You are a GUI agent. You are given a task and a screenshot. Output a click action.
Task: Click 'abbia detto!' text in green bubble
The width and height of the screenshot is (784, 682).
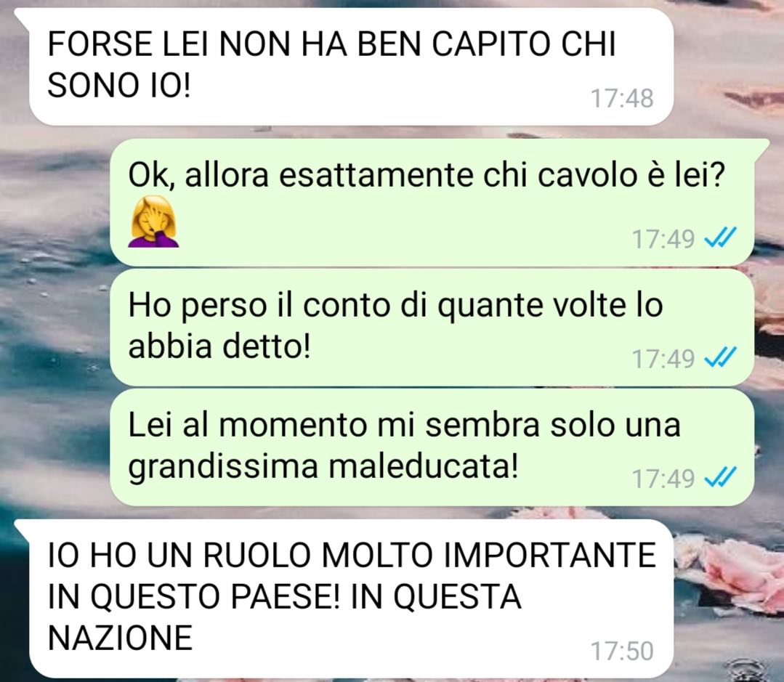[219, 346]
